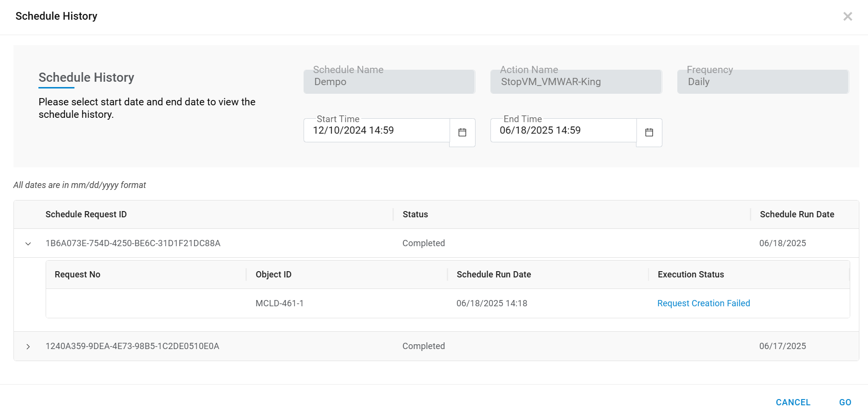Click the Request No sub-table header

pos(77,275)
